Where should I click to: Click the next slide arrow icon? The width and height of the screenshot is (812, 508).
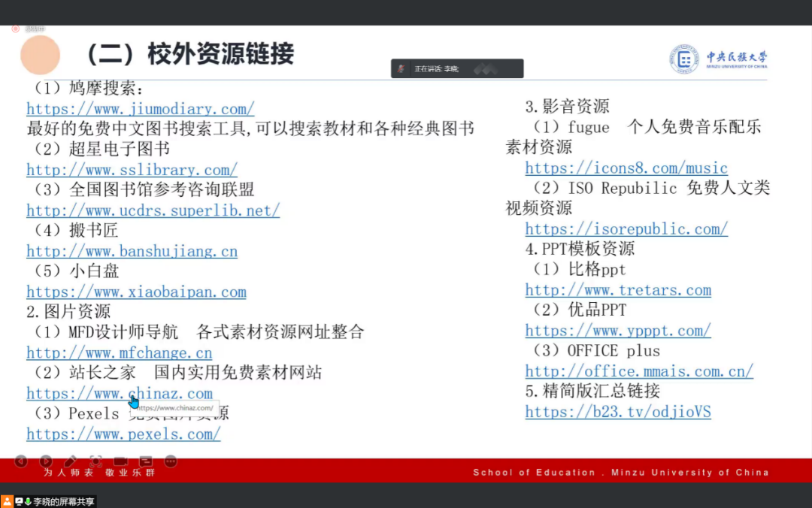click(x=46, y=461)
